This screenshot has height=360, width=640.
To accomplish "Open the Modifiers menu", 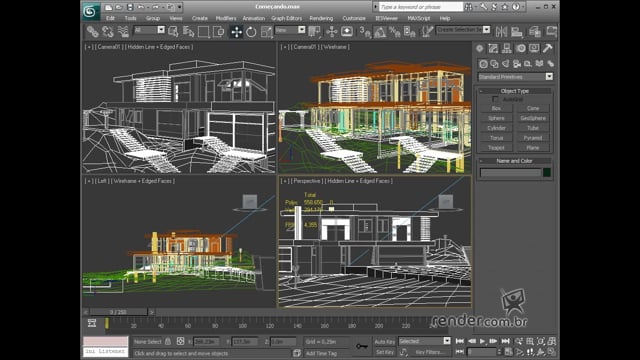I will 226,18.
